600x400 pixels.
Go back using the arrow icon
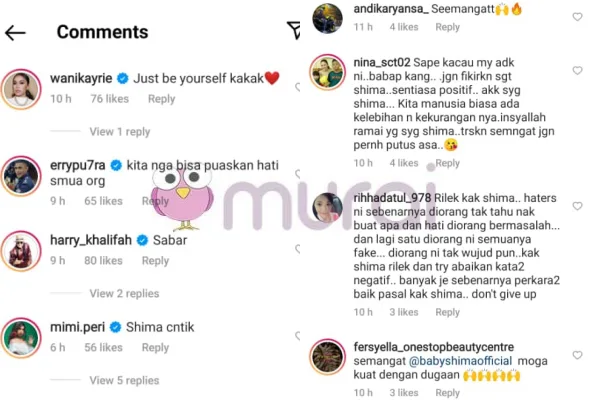15,33
